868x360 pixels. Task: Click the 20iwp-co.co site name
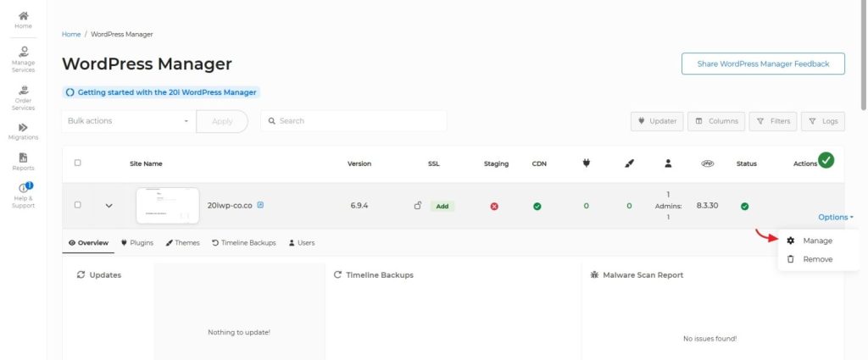230,205
